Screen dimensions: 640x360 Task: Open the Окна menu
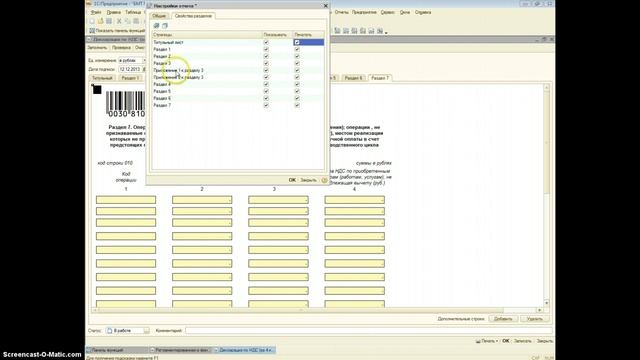404,13
